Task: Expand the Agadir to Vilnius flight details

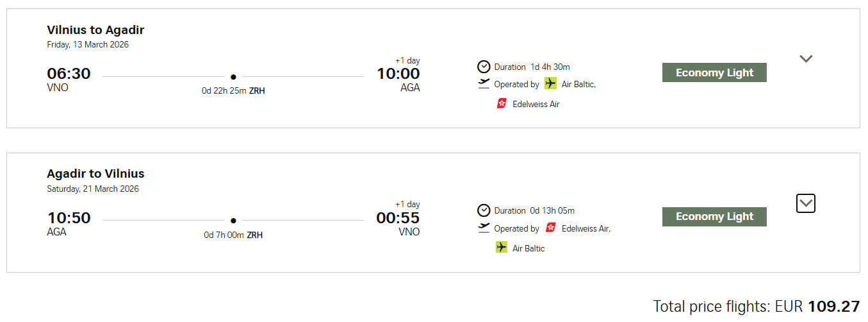Action: click(x=806, y=203)
